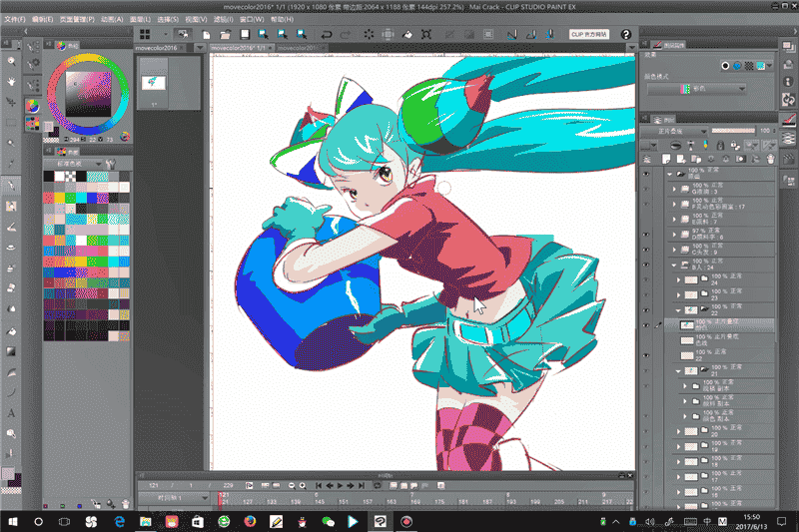Open the 窗口(W) menu

click(x=252, y=19)
